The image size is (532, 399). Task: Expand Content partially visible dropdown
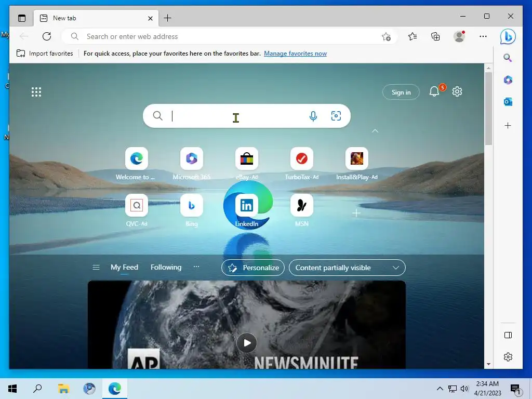tap(347, 268)
